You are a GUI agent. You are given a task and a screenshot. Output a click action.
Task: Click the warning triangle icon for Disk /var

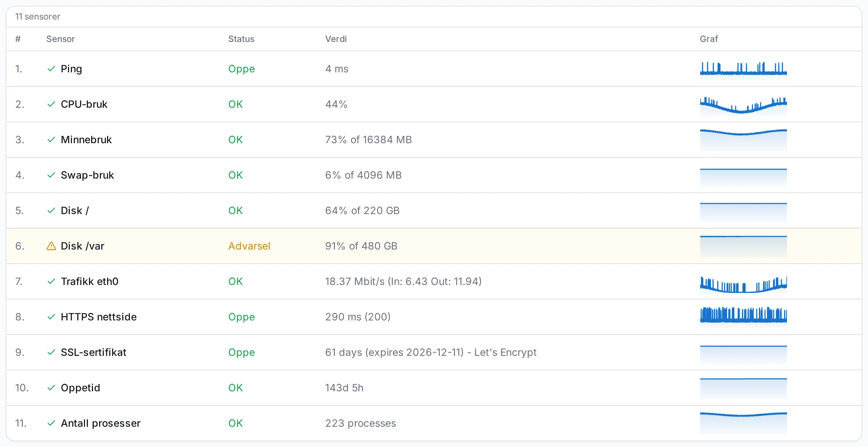click(51, 246)
